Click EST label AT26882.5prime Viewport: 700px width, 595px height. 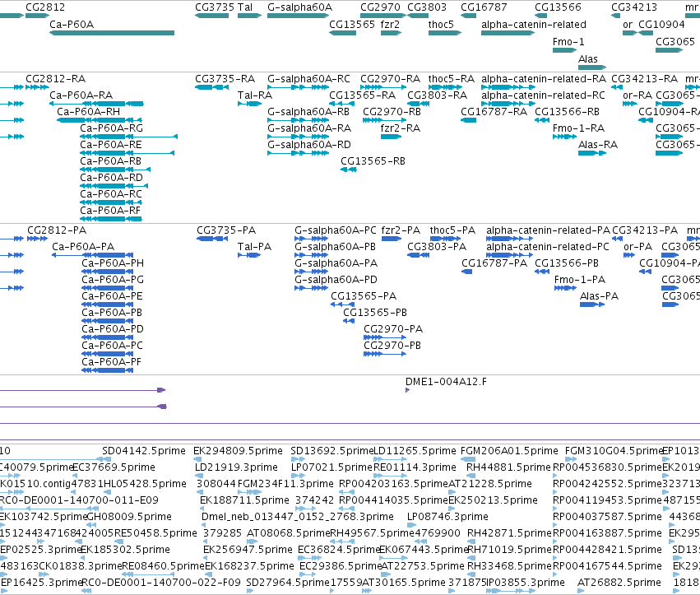(619, 583)
